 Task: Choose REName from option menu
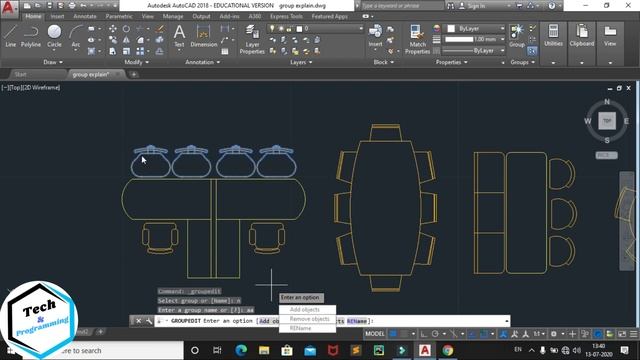[300, 328]
